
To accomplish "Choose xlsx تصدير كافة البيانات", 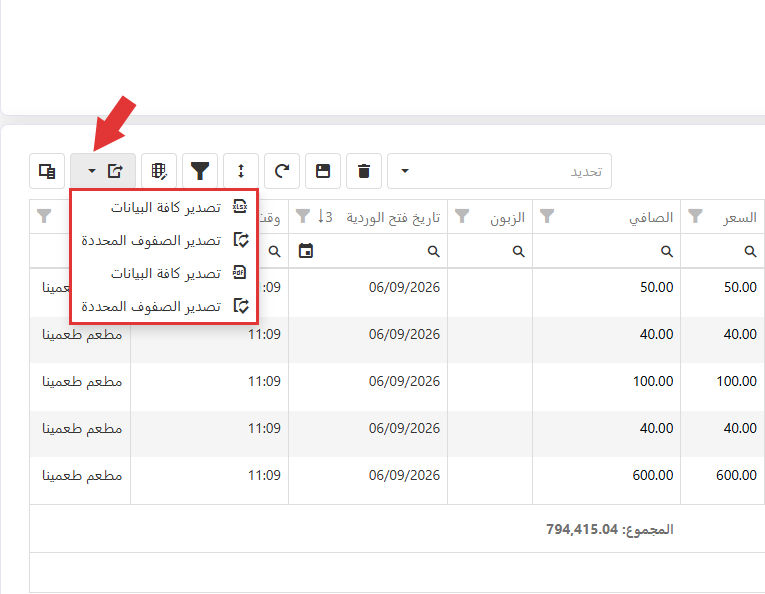I will click(164, 207).
